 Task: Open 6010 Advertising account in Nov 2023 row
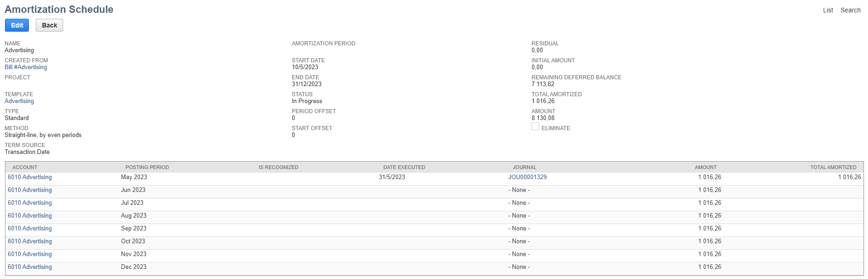point(30,254)
